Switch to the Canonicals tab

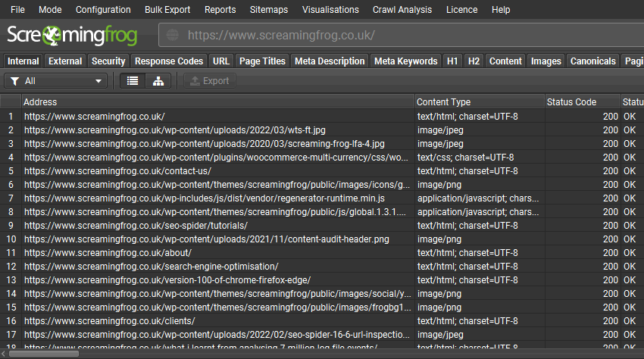pyautogui.click(x=592, y=61)
